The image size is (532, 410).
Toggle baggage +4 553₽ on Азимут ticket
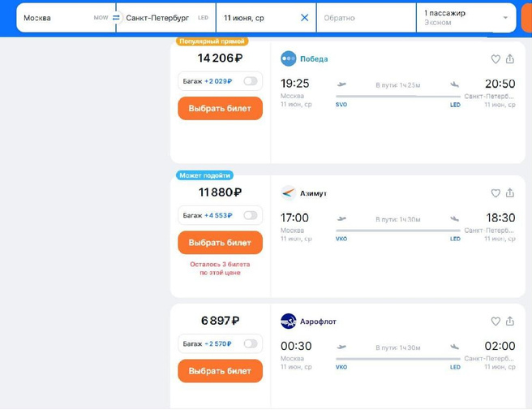tap(250, 215)
